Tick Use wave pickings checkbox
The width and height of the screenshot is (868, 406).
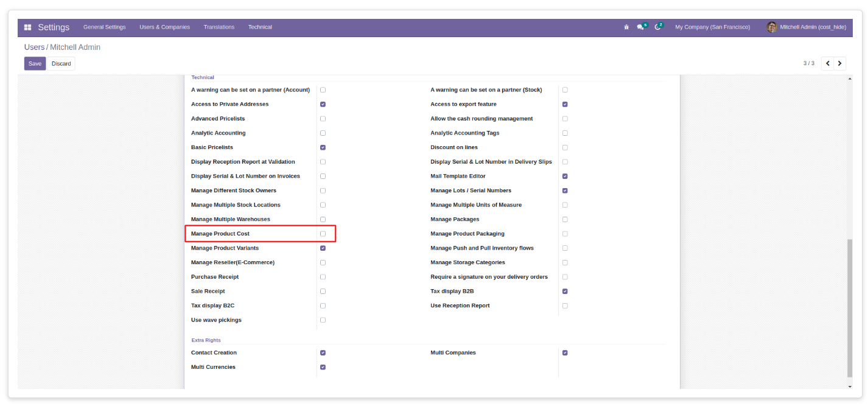(x=323, y=320)
